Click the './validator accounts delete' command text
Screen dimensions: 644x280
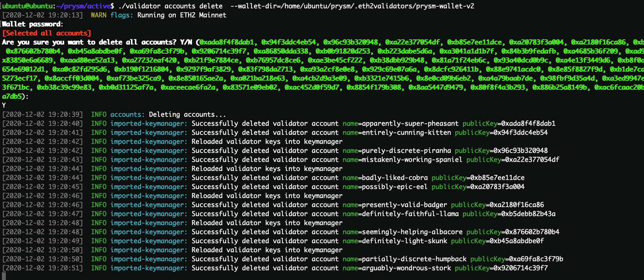170,6
